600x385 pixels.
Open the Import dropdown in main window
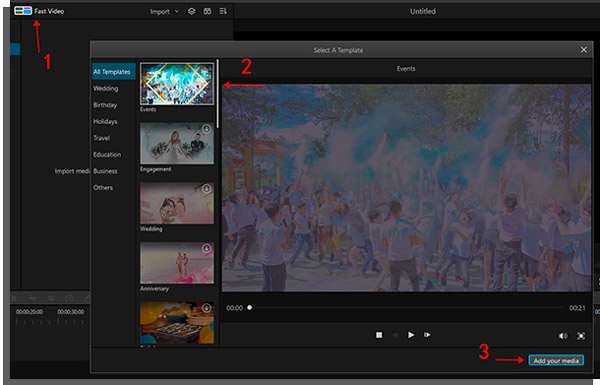click(164, 12)
